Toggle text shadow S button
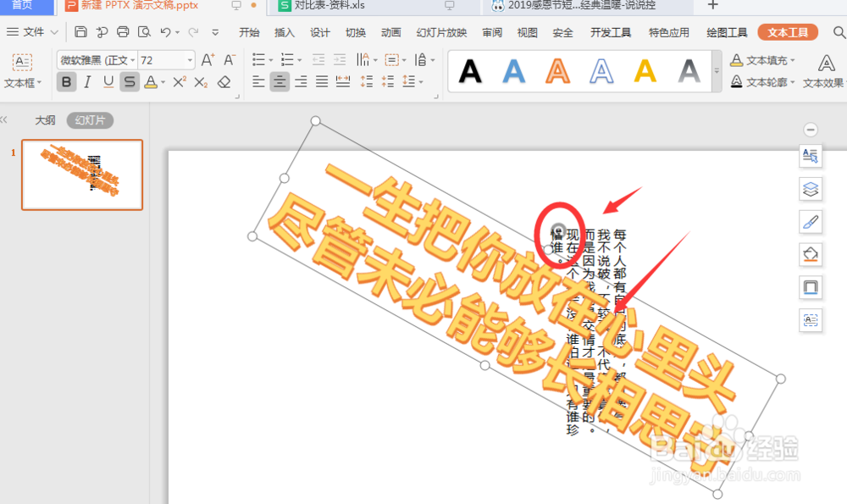Viewport: 847px width, 504px height. 130,82
